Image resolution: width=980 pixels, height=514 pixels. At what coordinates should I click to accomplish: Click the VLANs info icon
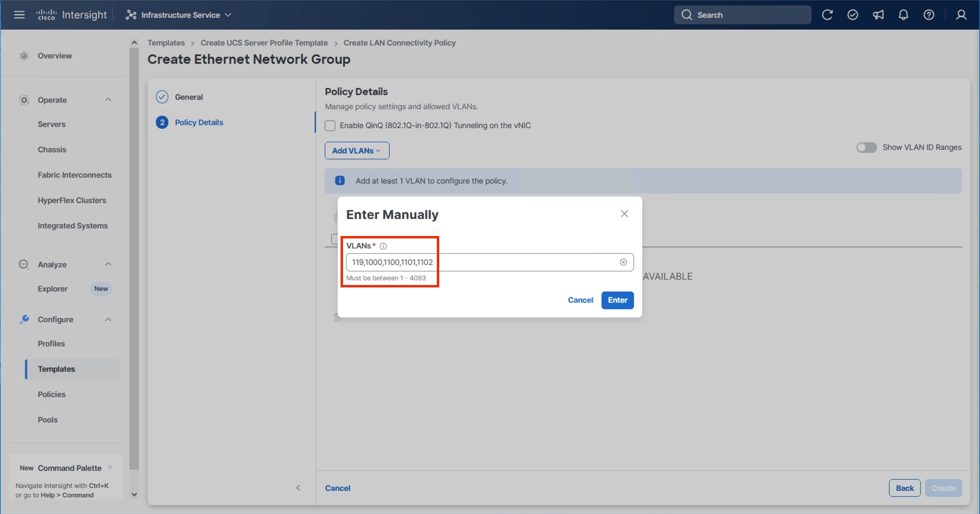pos(383,246)
